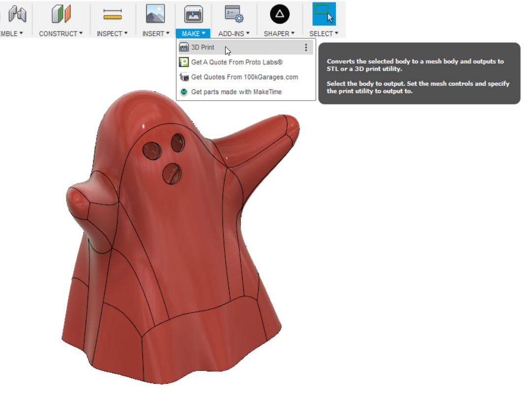Expand the SHAPER dropdown
The width and height of the screenshot is (532, 399).
pos(279,33)
